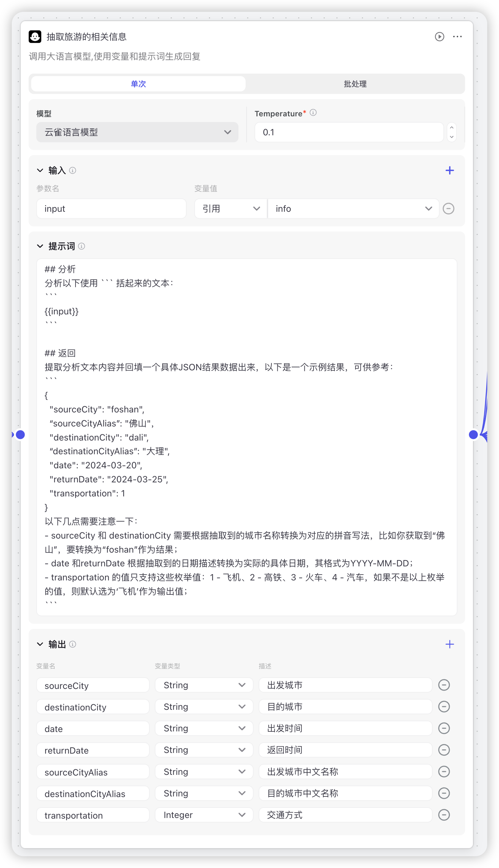Edit the 出发城市 description field

coord(345,686)
